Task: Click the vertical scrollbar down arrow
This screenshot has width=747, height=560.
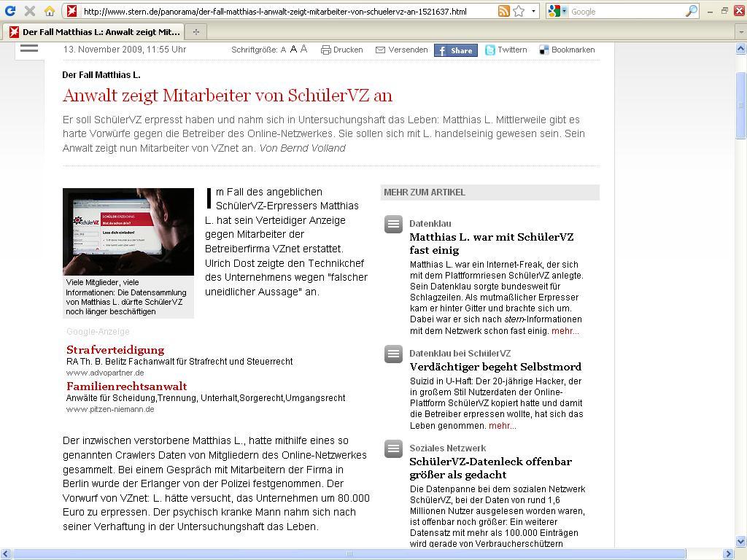Action: (741, 542)
